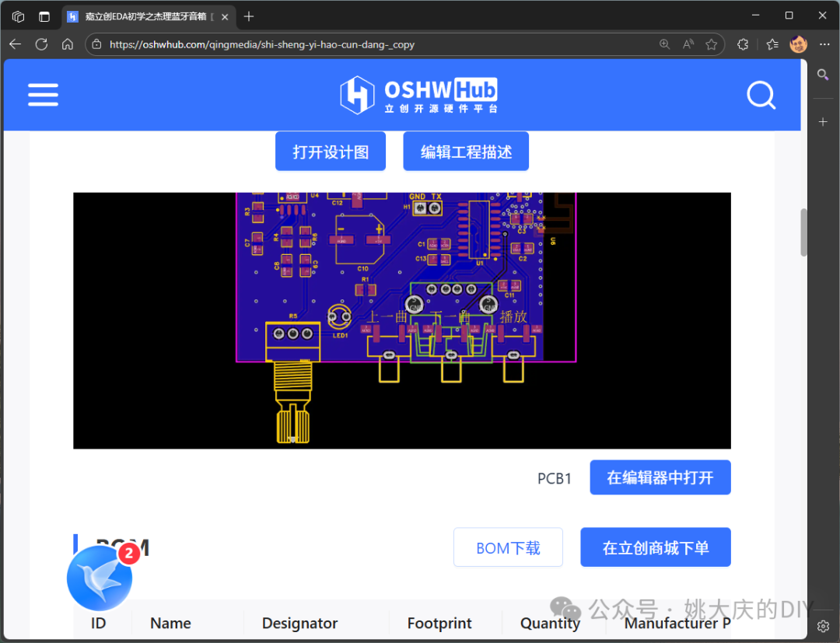Click the 在立创商城下单 button
This screenshot has width=840, height=643.
click(x=655, y=547)
